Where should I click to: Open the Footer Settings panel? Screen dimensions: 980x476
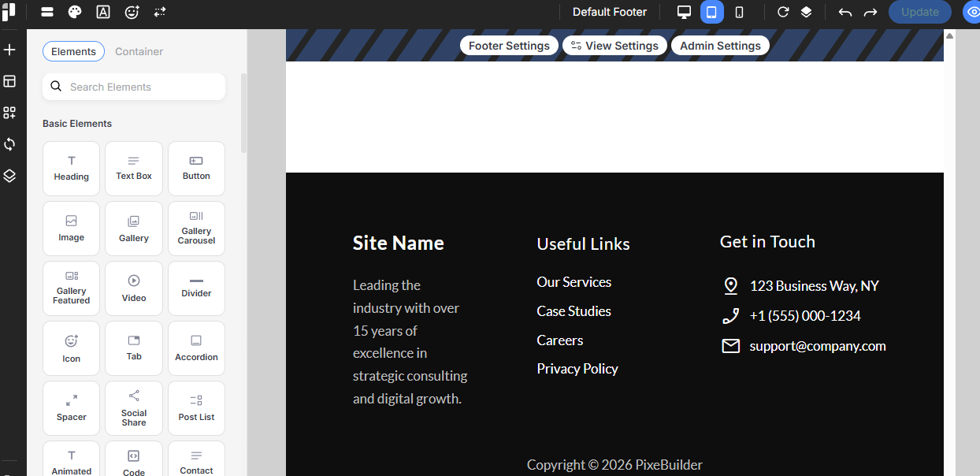coord(509,46)
